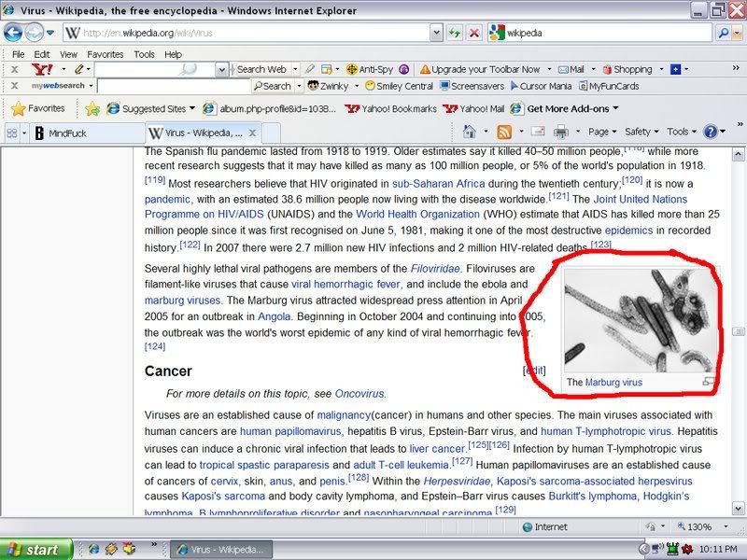
Task: Follow the World Health Organization link
Action: (417, 215)
